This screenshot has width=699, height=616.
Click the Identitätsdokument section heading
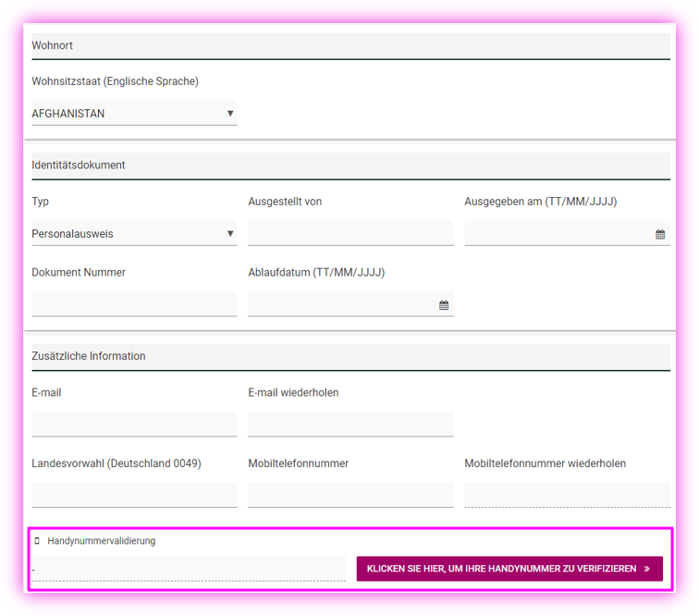[350, 166]
